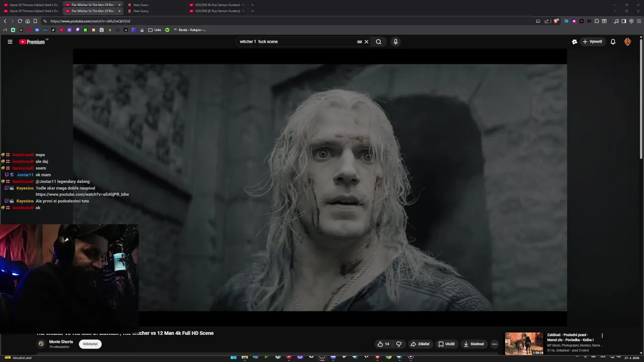
Task: Click the Zdieľať share button
Action: (x=420, y=344)
